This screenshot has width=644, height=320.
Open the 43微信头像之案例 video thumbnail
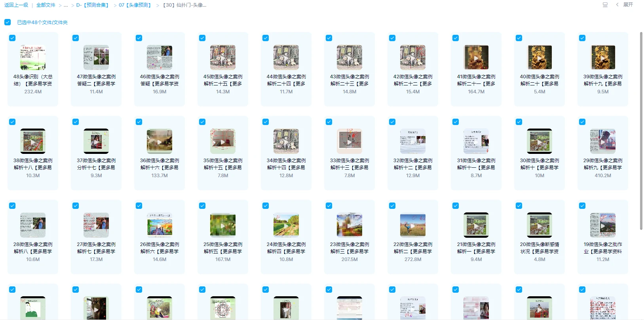(350, 57)
